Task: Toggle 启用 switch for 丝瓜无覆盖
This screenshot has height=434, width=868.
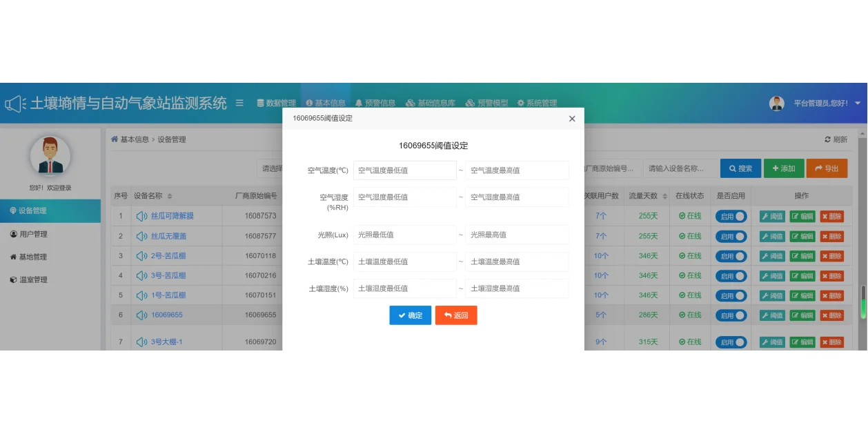Action: [731, 236]
